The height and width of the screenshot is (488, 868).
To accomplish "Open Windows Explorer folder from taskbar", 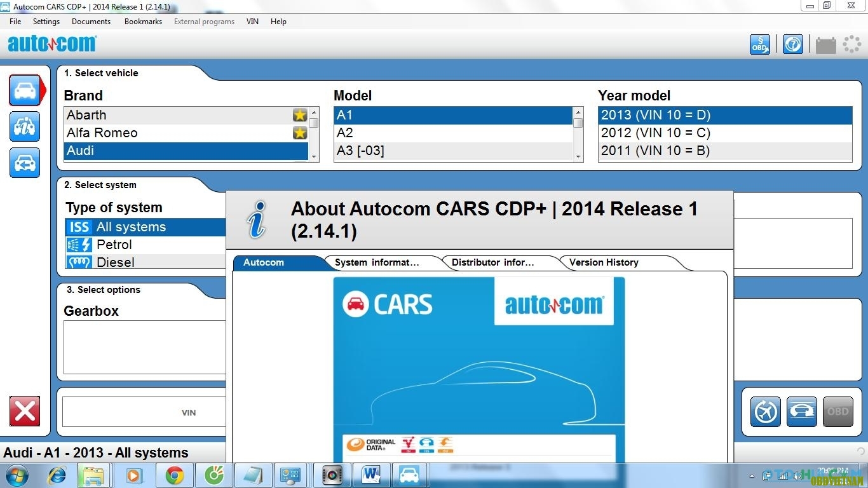I will pyautogui.click(x=93, y=475).
